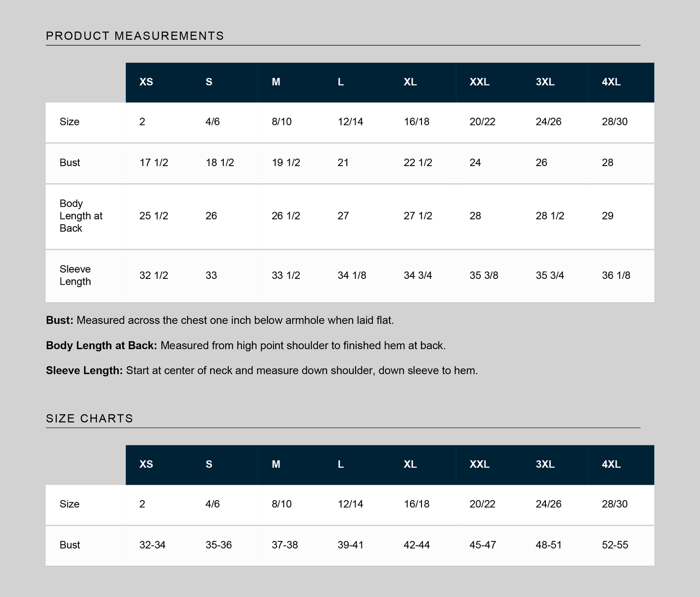This screenshot has width=700, height=597.
Task: Select XS column header in Product Measurements table
Action: tap(146, 82)
